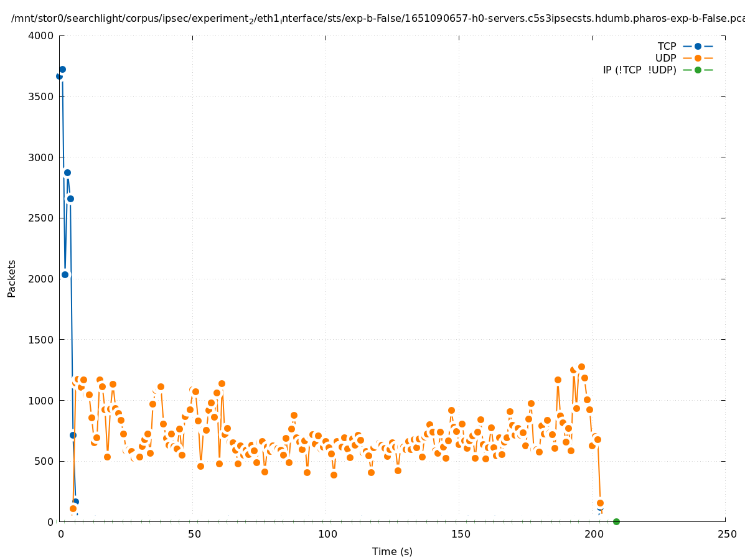745x560 pixels.
Task: Click the 4000 y-axis tick label
Action: pyautogui.click(x=41, y=35)
